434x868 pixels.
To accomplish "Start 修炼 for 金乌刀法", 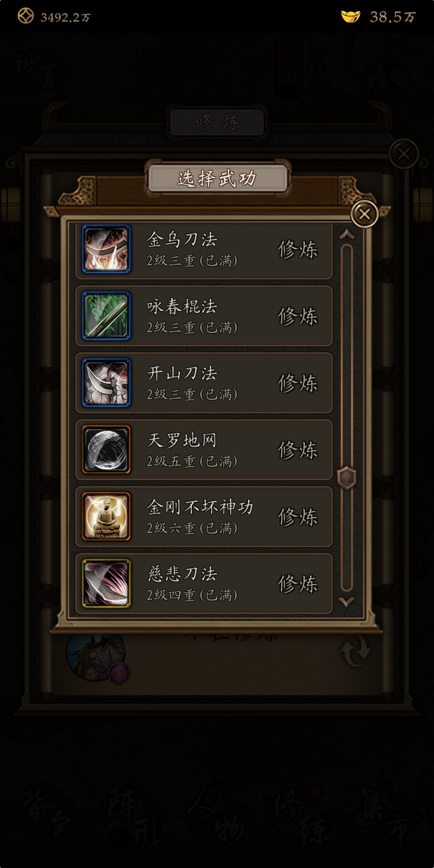I will pos(298,249).
